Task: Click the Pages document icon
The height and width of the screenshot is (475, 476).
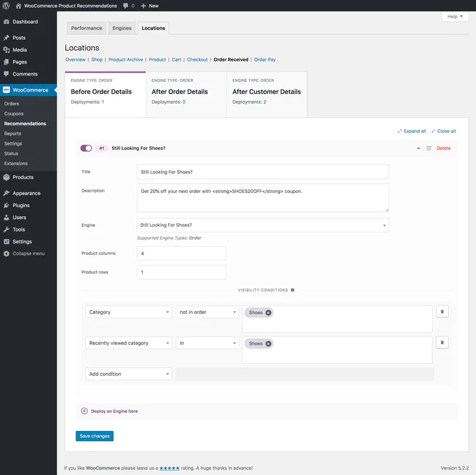Action: point(6,62)
